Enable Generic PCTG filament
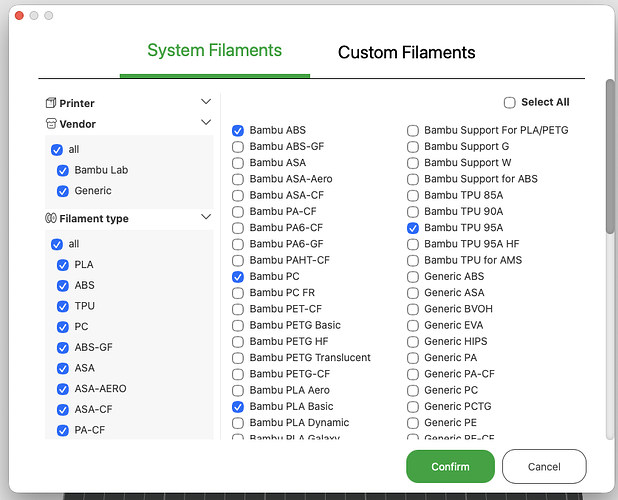The width and height of the screenshot is (618, 500). coord(413,407)
